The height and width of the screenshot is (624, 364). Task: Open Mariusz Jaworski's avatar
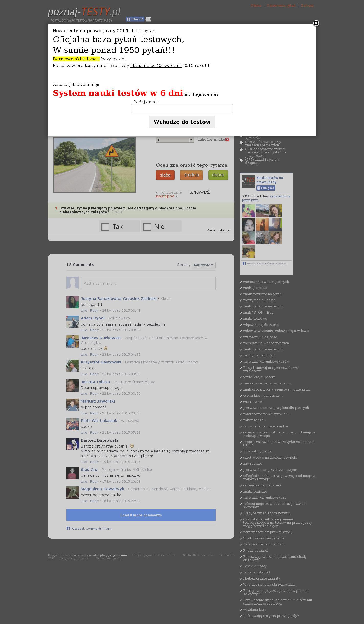[x=73, y=405]
